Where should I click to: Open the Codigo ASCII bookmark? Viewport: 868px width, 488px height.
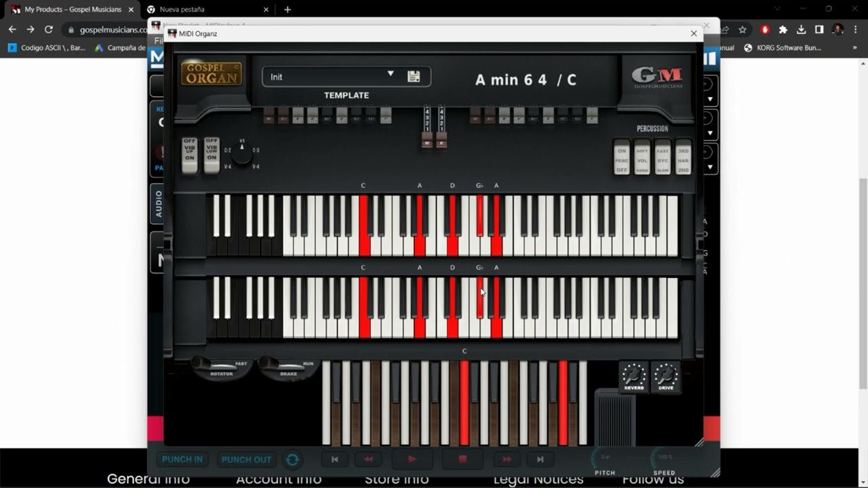(47, 48)
